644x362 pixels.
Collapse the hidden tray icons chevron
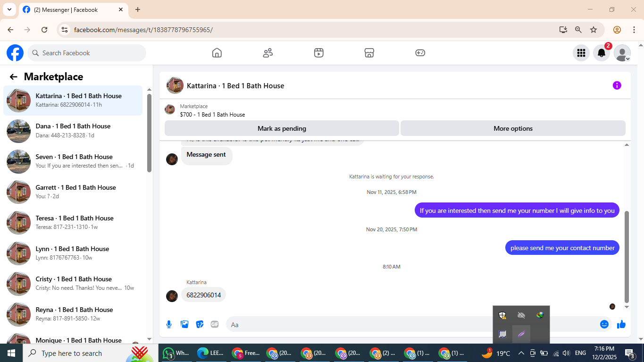pos(521,353)
